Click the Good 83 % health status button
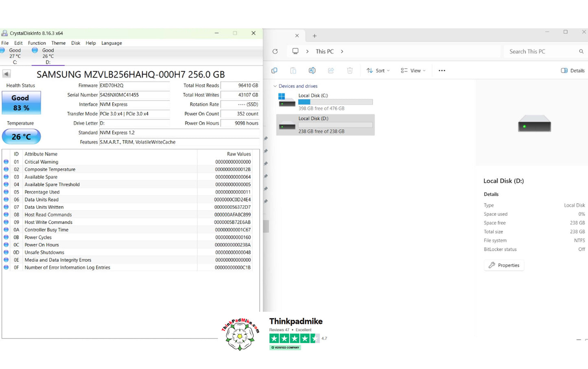Viewport: 588px width, 369px height. pyautogui.click(x=21, y=102)
